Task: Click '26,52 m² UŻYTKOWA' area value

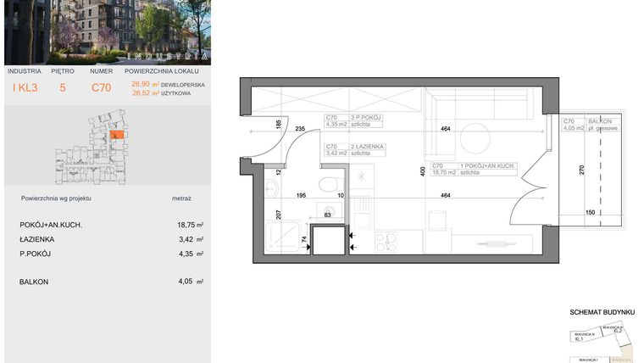Action: pyautogui.click(x=161, y=93)
